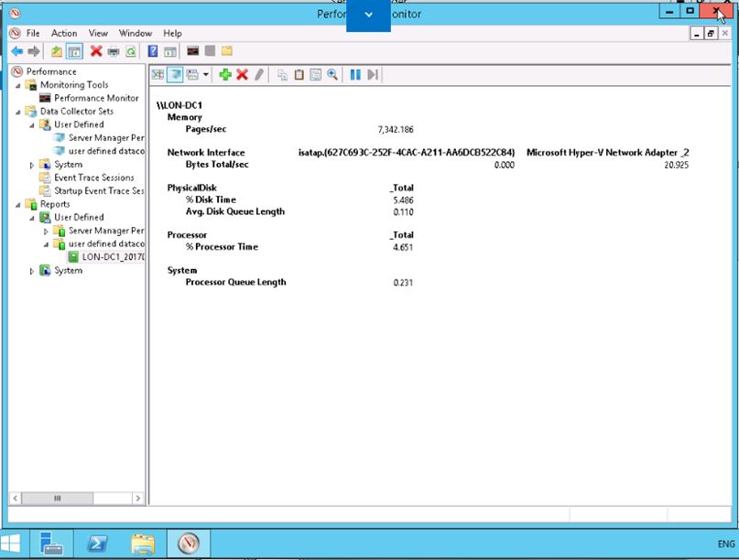This screenshot has height=560, width=739.
Task: Click the blue Help icon in toolbar
Action: 153,52
